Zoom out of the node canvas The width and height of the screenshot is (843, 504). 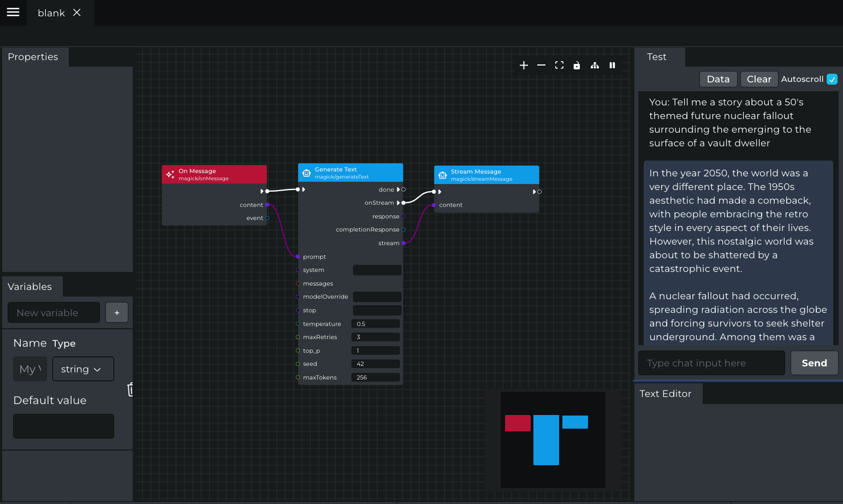click(541, 66)
